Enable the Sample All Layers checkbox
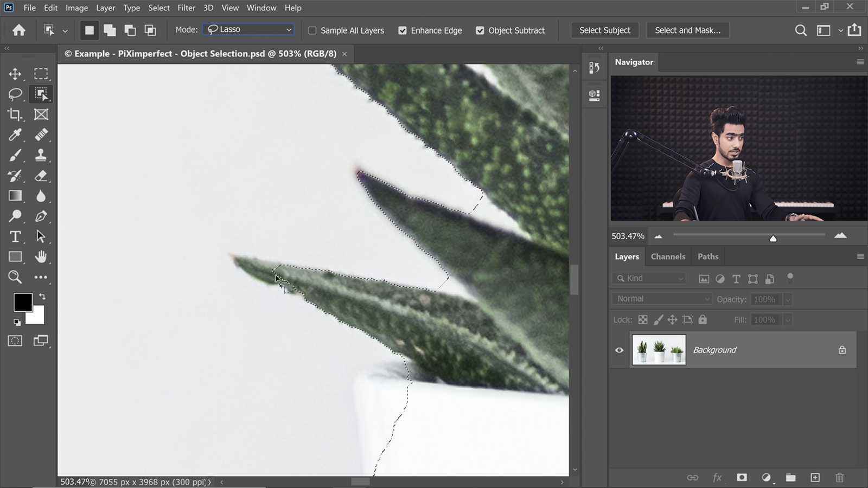 pyautogui.click(x=312, y=30)
